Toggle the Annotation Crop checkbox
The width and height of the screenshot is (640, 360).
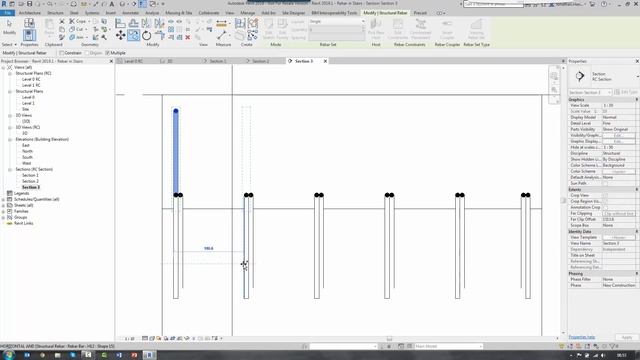[605, 207]
